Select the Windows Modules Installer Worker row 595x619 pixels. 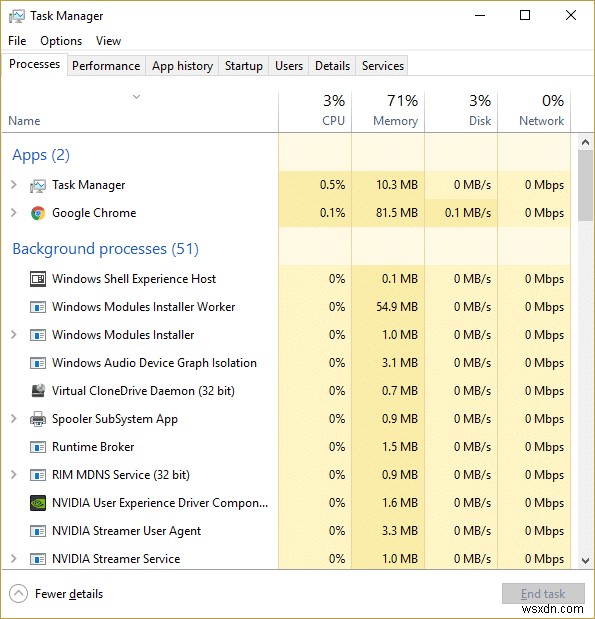tap(286, 307)
